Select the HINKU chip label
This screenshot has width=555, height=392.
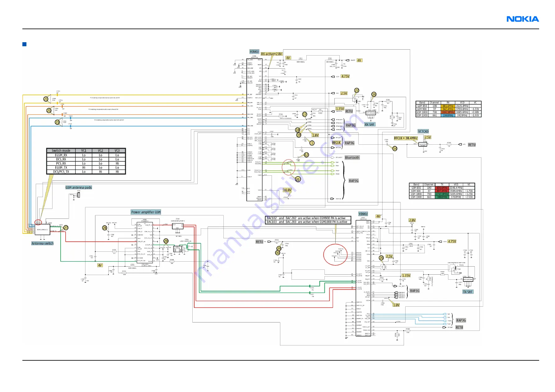pos(254,52)
